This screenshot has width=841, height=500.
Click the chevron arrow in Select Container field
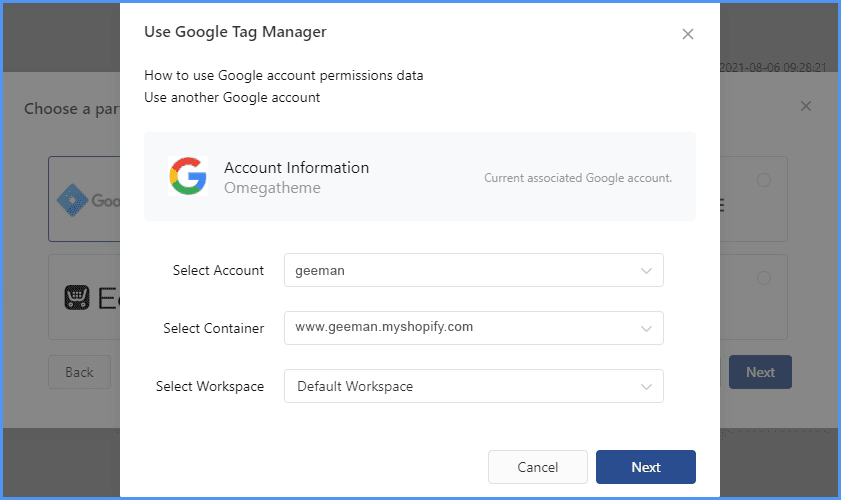[x=647, y=327]
